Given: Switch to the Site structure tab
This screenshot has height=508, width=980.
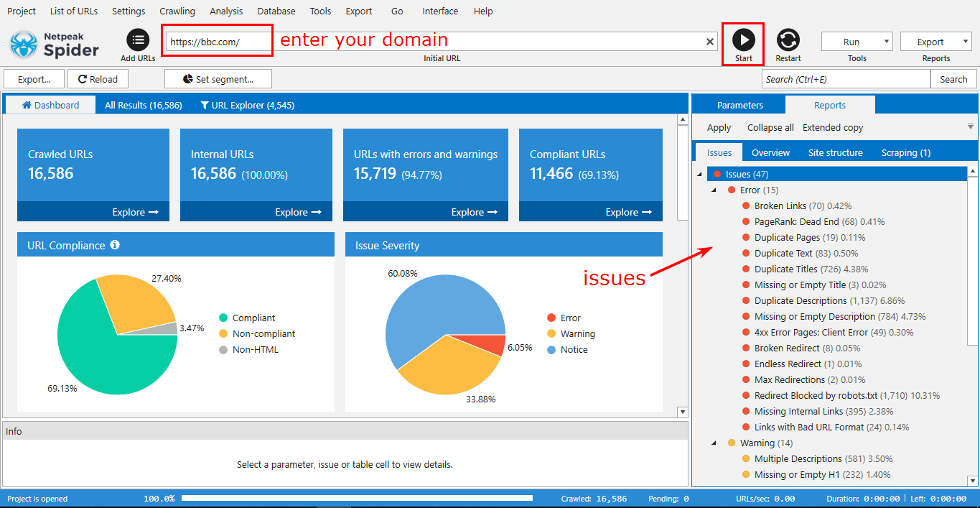Looking at the screenshot, I should 835,152.
